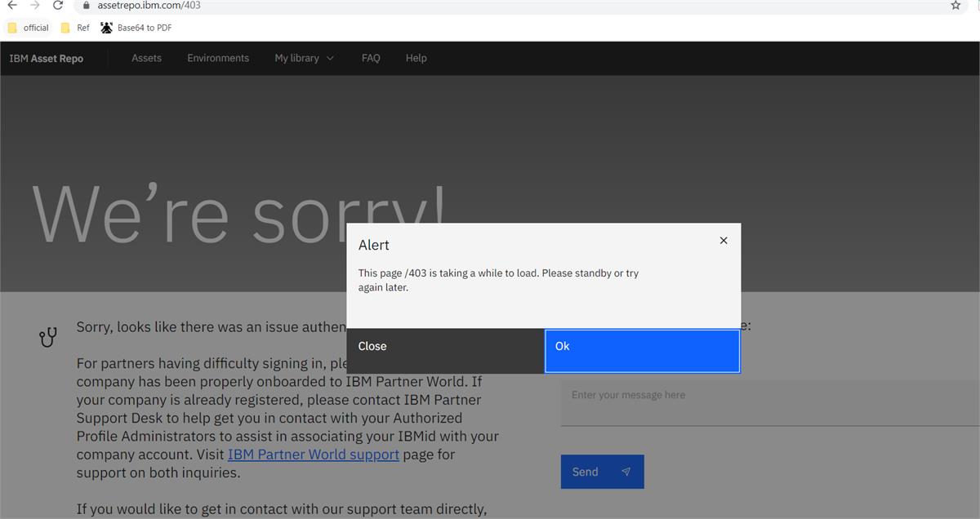Click the browser forward arrow
This screenshot has height=519, width=980.
click(x=35, y=5)
